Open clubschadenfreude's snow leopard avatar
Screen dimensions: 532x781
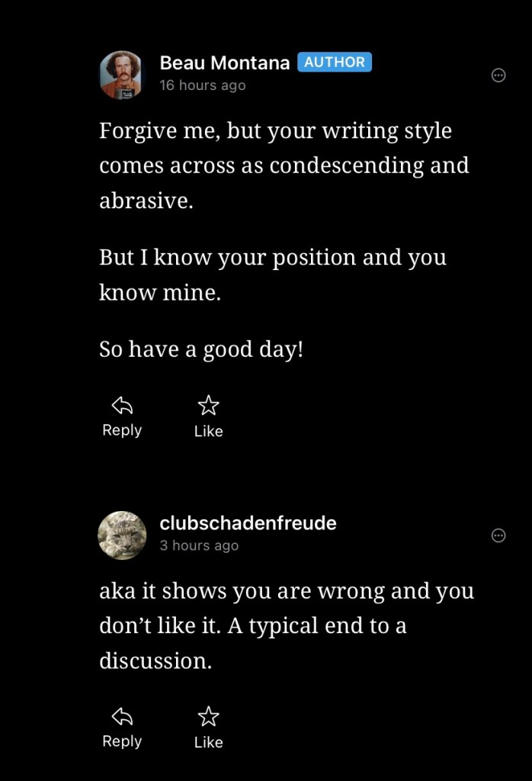pyautogui.click(x=122, y=535)
